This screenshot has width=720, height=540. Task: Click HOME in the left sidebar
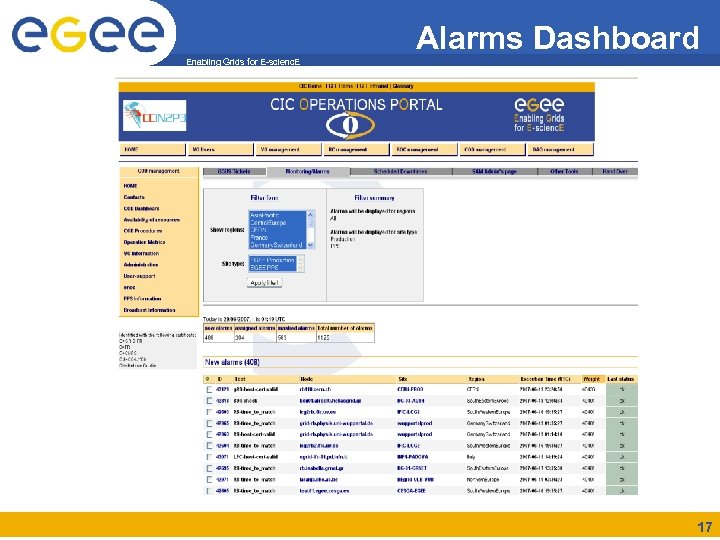click(x=130, y=186)
